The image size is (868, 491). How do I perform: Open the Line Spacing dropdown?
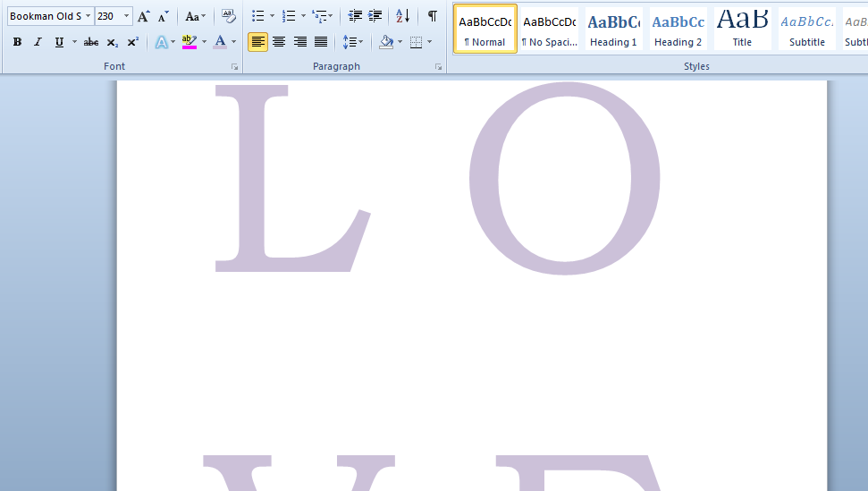[x=353, y=42]
